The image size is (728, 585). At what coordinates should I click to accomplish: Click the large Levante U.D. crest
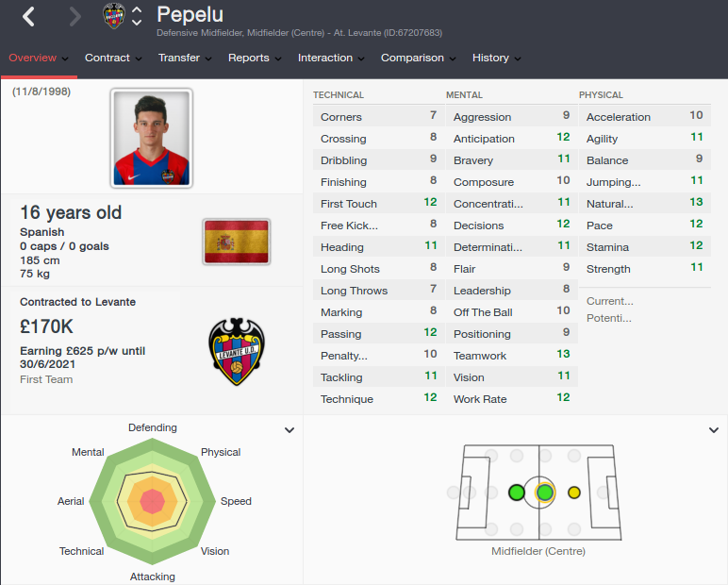[x=237, y=351]
